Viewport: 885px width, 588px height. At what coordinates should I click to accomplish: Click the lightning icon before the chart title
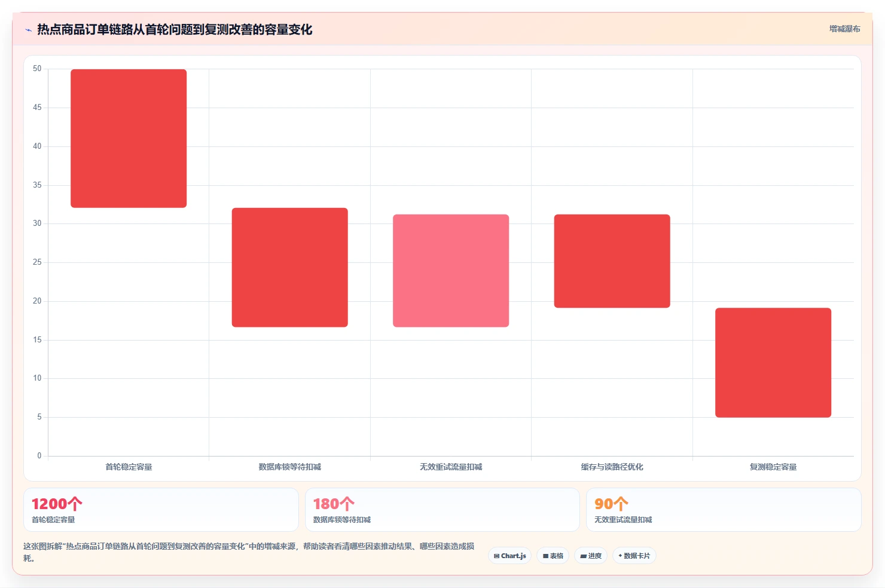(x=28, y=30)
